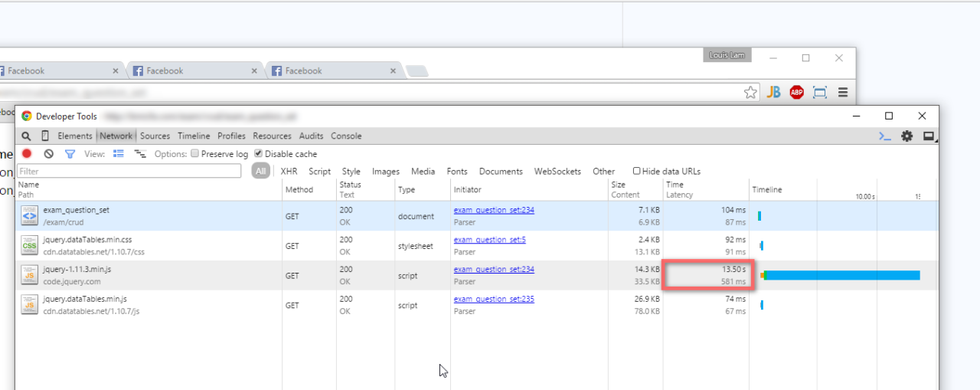The width and height of the screenshot is (980, 390).
Task: Open initiator link exam_question_set:235
Action: 494,299
